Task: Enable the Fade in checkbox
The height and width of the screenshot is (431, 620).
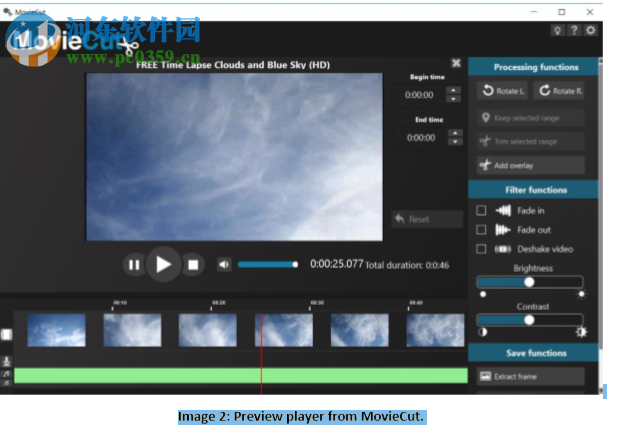Action: click(481, 210)
